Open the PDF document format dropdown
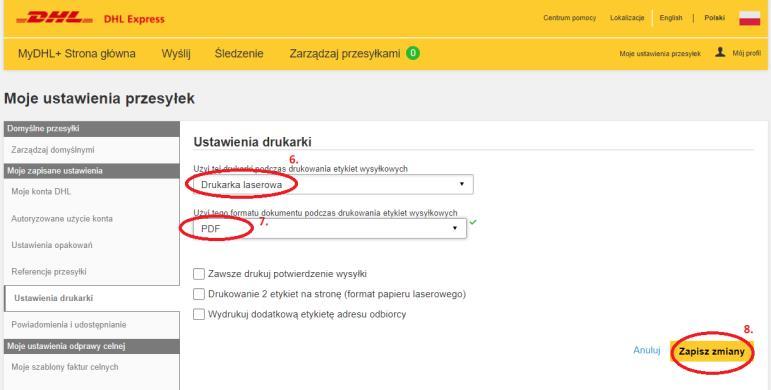This screenshot has width=771, height=390. tap(329, 228)
